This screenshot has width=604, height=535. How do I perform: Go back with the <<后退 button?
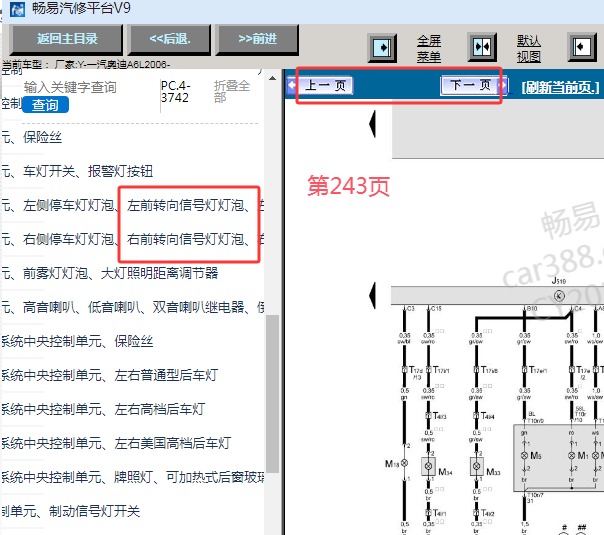click(x=169, y=39)
